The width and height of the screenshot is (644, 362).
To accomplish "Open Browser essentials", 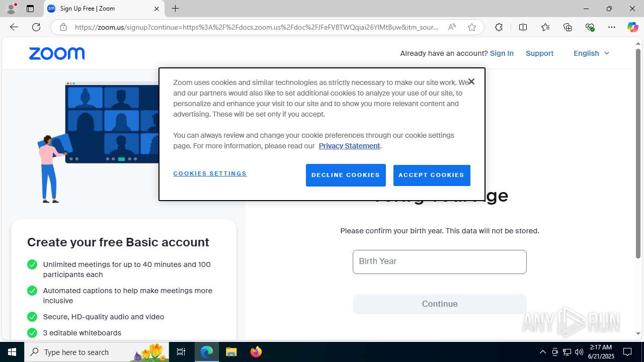I will click(x=590, y=27).
